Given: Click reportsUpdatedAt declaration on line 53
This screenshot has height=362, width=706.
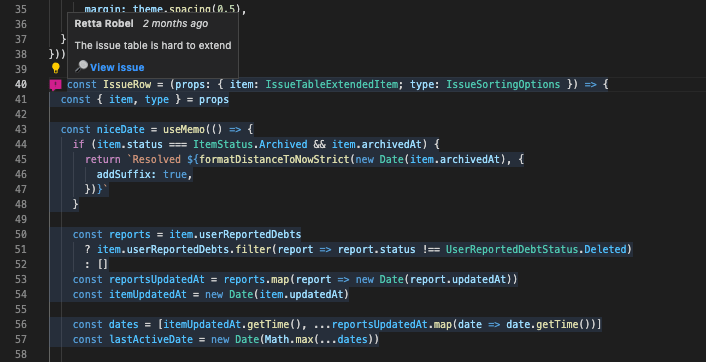Looking at the screenshot, I should coord(157,279).
